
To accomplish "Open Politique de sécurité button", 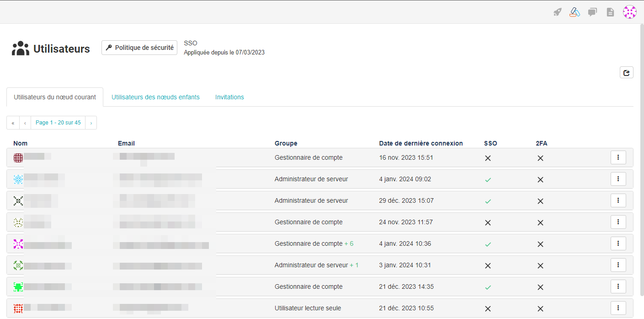I will point(139,48).
